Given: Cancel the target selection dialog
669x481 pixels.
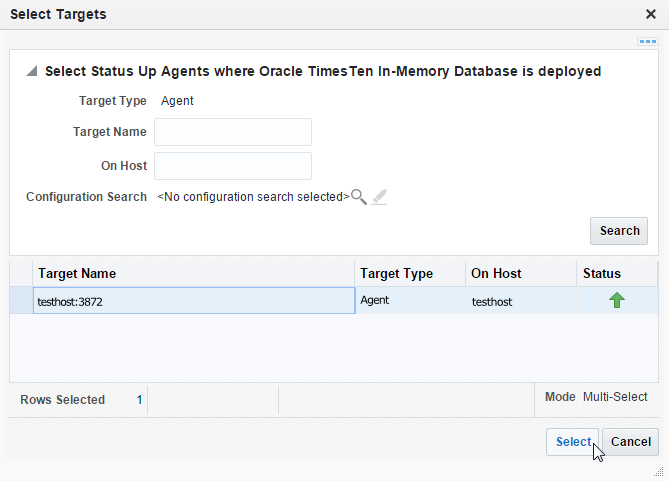Looking at the screenshot, I should (630, 442).
